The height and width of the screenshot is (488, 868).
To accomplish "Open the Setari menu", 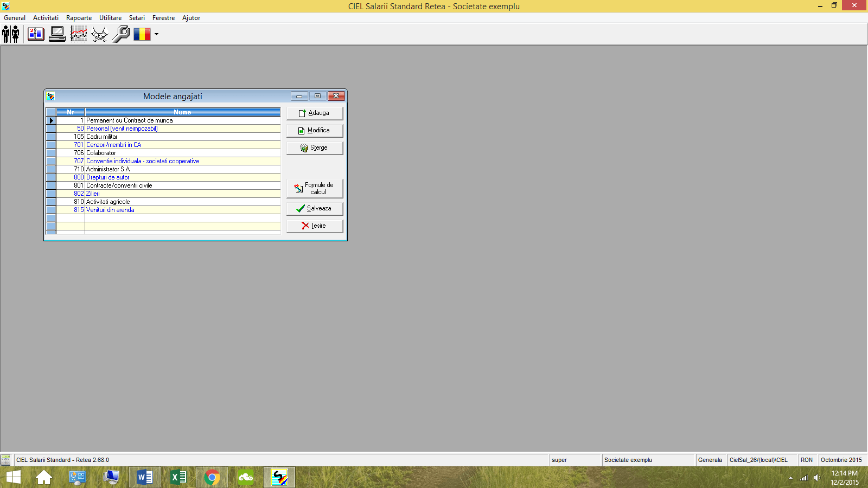I will click(137, 18).
